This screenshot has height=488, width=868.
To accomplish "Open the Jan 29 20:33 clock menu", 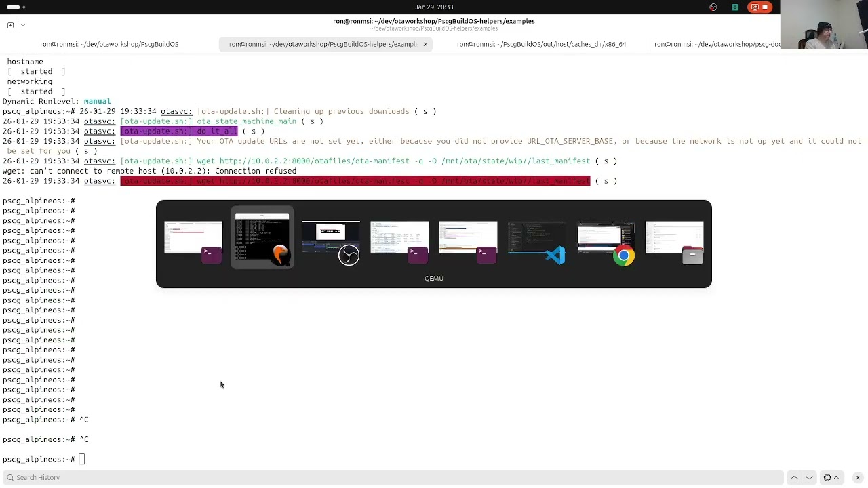I will point(434,7).
